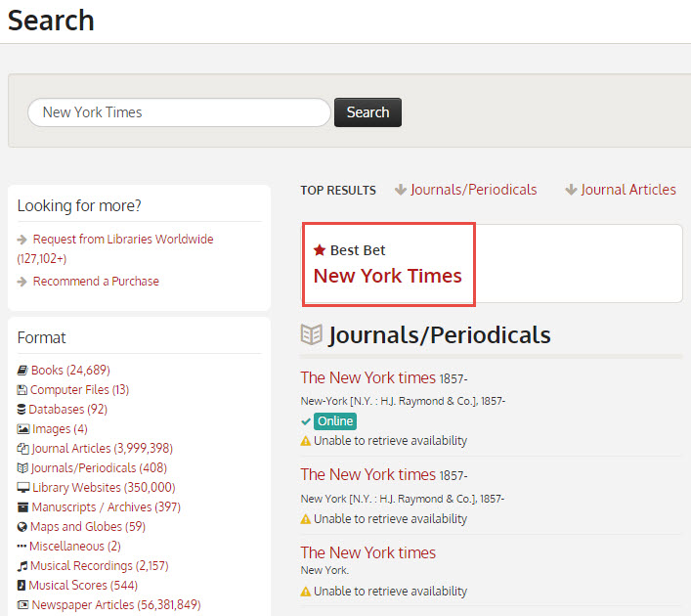Jump to Journal Articles top results
The width and height of the screenshot is (691, 616).
click(628, 190)
